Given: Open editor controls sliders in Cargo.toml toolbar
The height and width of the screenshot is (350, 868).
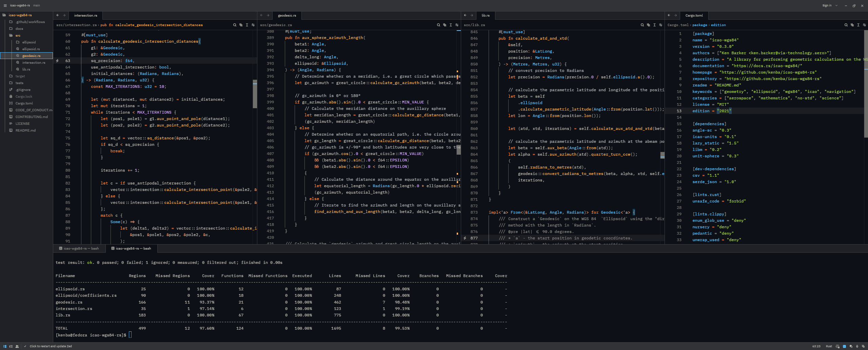Looking at the screenshot, I should click(x=864, y=25).
